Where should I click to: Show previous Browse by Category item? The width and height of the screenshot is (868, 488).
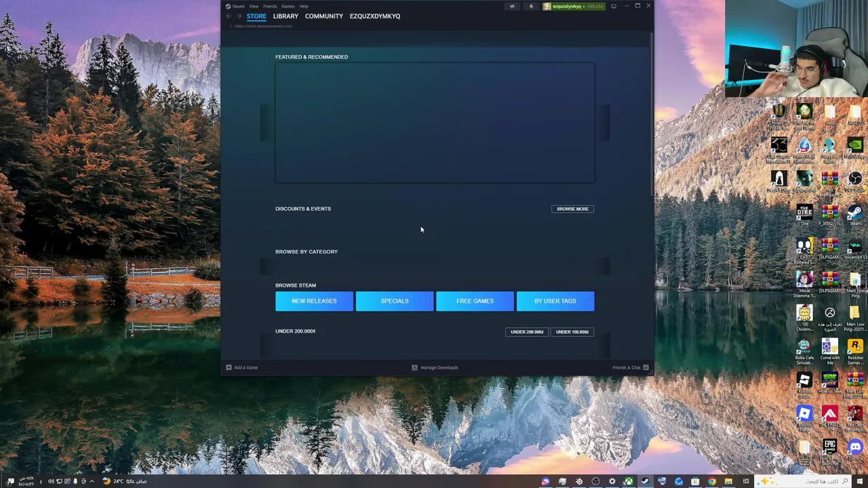click(266, 266)
